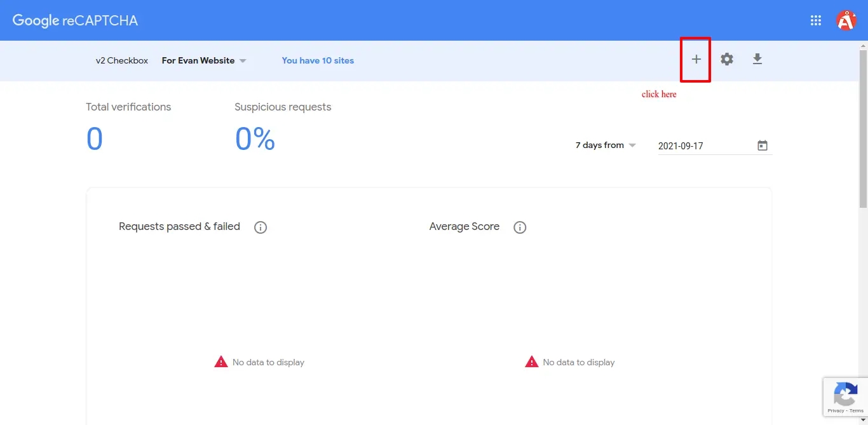Click warning icon under Average Score

pyautogui.click(x=531, y=362)
